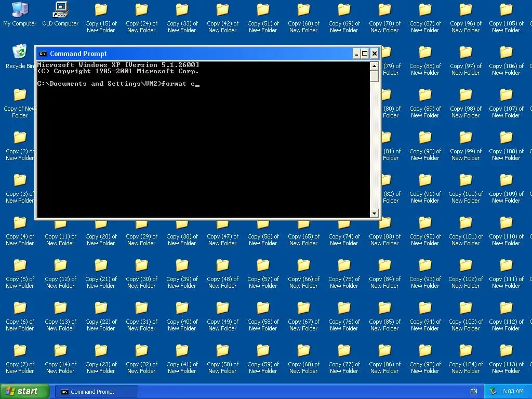Select Copy (38) of New Folder
The image size is (532, 399).
coord(182,233)
